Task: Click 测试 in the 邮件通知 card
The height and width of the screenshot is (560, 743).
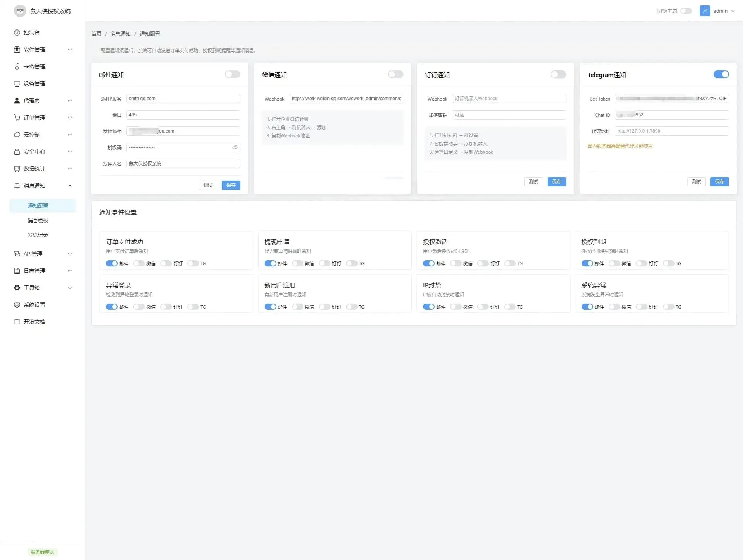Action: pos(208,185)
